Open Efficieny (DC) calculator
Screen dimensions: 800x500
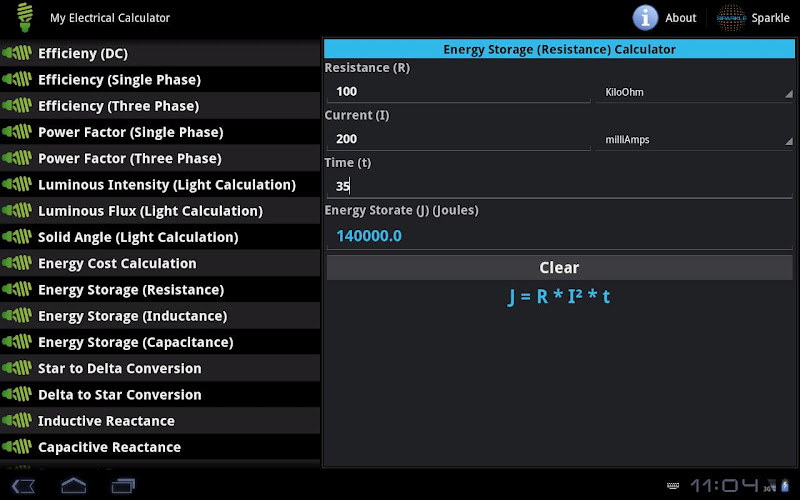point(160,53)
